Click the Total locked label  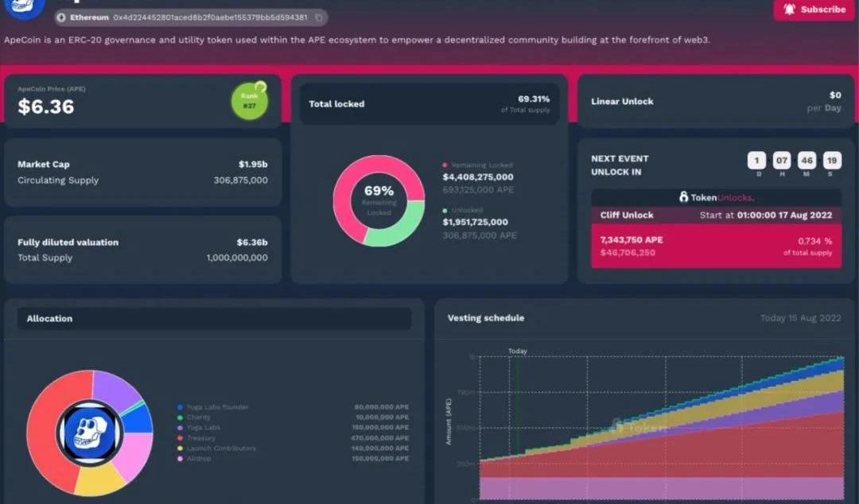336,104
